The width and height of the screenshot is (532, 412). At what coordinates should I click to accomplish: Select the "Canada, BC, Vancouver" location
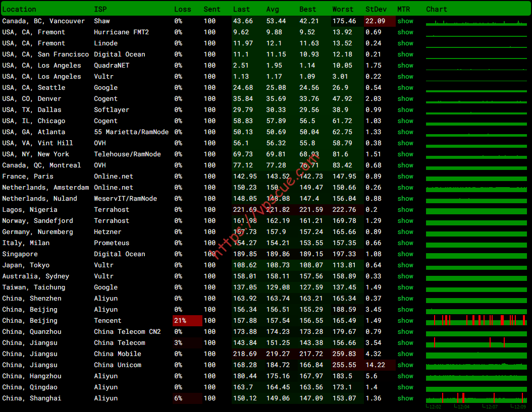[x=43, y=21]
